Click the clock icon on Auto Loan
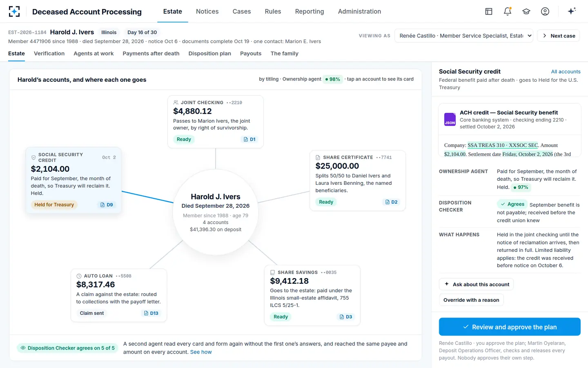 [79, 276]
